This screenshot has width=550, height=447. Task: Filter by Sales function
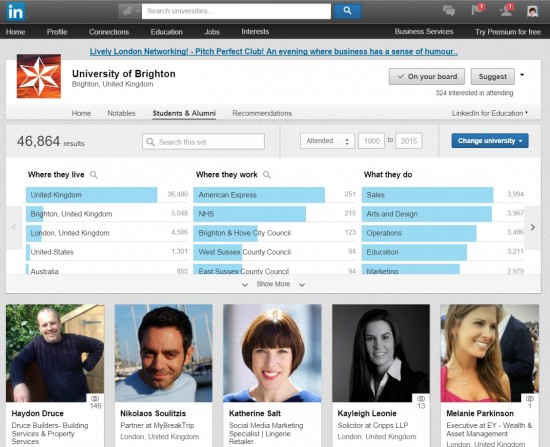click(443, 195)
